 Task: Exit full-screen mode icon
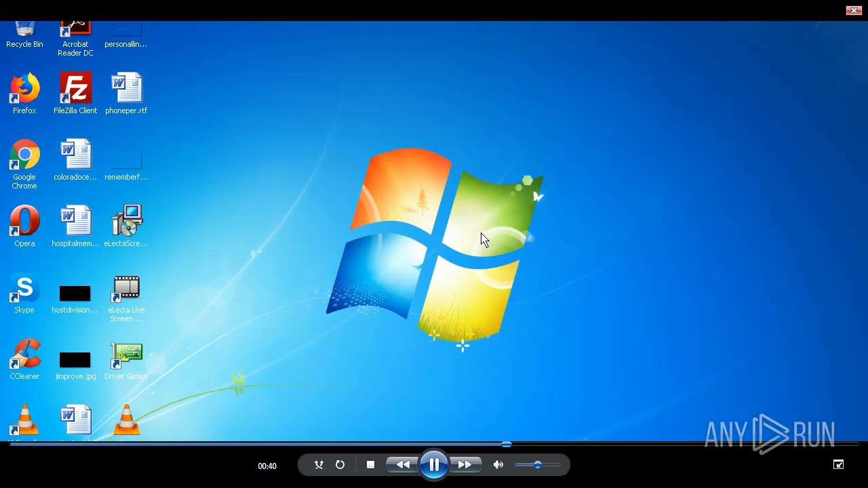[x=839, y=464]
